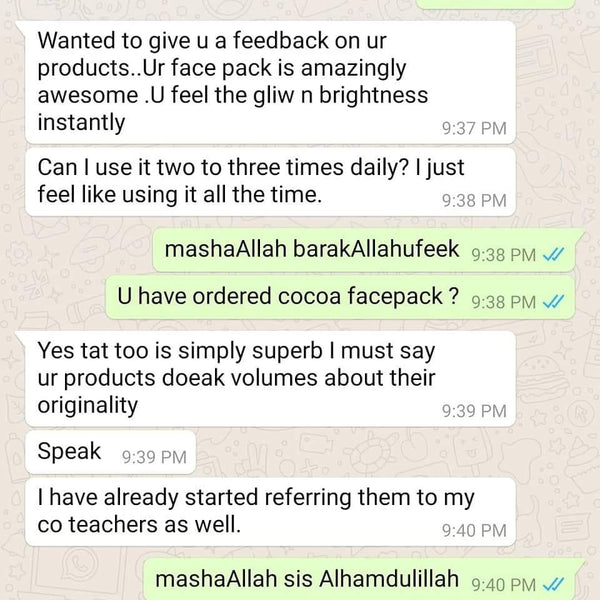
Task: Tap the partially visible green bubble at top
Action: 496,4
